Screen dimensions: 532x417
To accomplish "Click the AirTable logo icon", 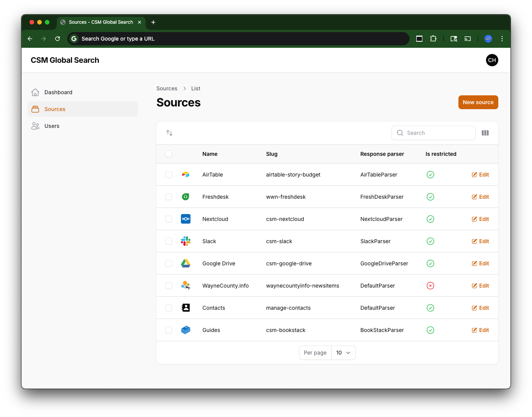I will (186, 175).
